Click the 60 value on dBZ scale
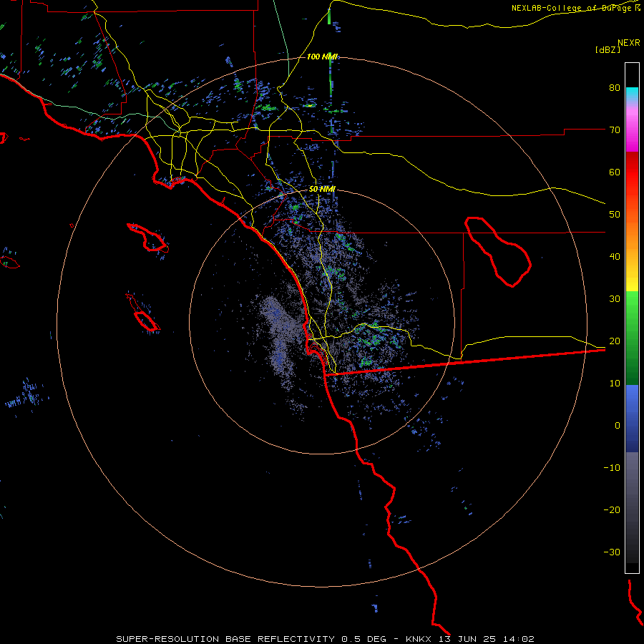 (615, 172)
